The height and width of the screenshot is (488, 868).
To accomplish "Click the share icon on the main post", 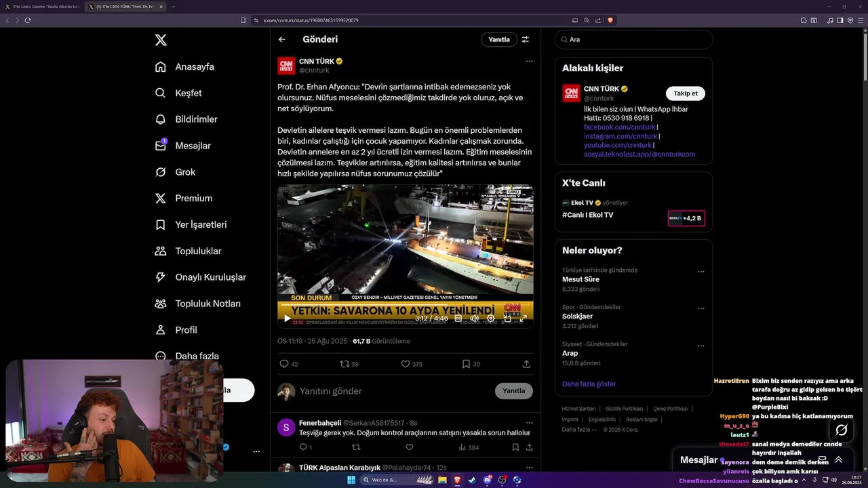I will coord(526,364).
